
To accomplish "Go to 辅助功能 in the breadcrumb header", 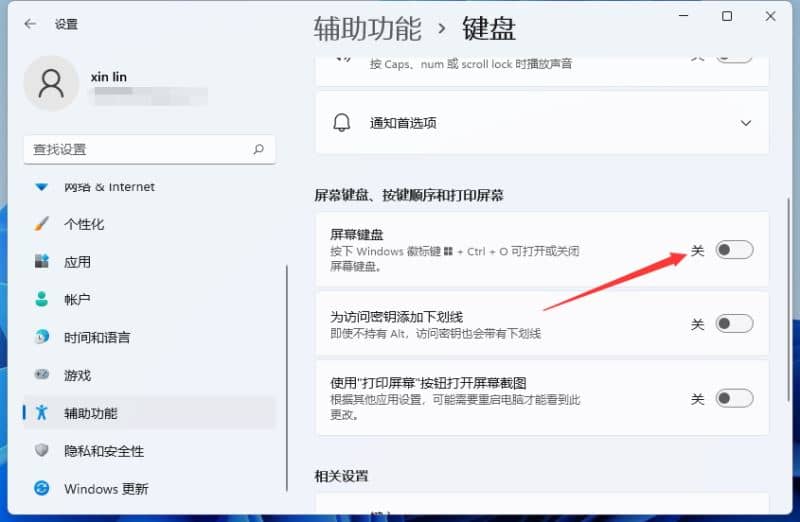I will point(367,28).
